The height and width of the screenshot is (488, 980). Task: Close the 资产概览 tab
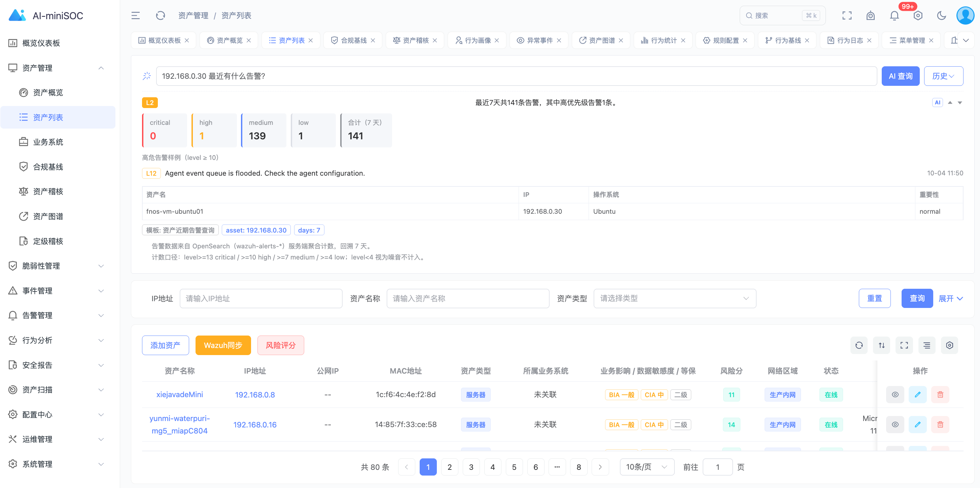248,40
